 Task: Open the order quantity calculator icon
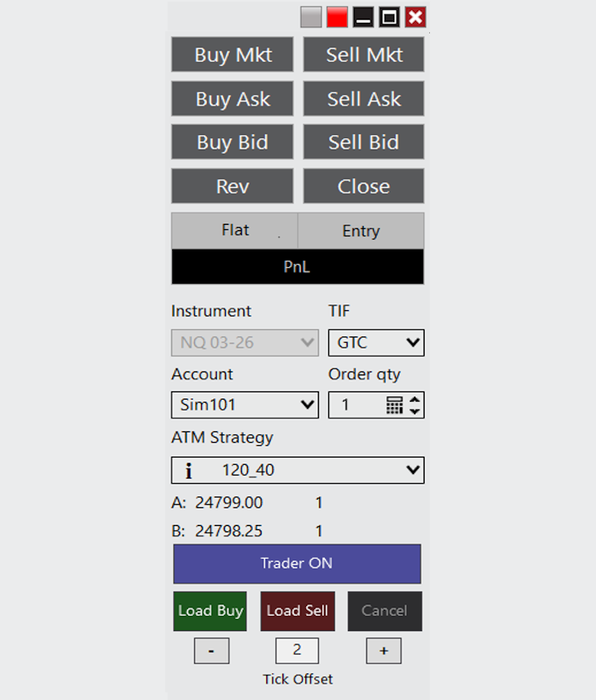pos(394,405)
